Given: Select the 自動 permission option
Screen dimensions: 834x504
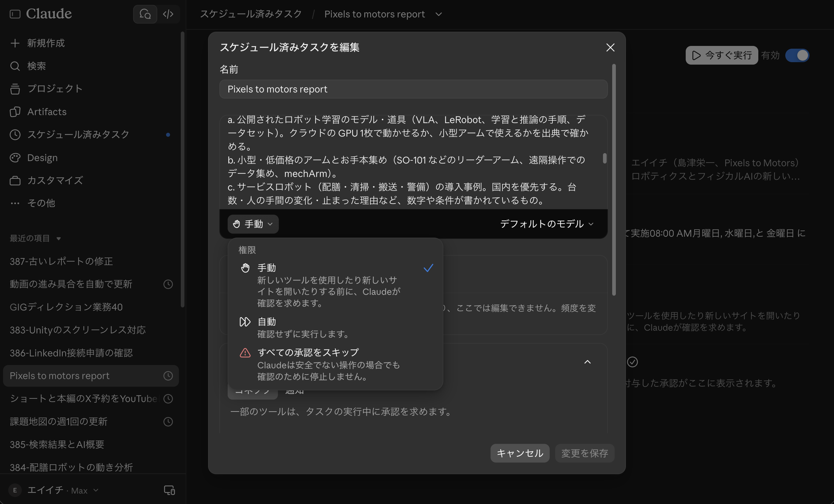Looking at the screenshot, I should pyautogui.click(x=335, y=327).
